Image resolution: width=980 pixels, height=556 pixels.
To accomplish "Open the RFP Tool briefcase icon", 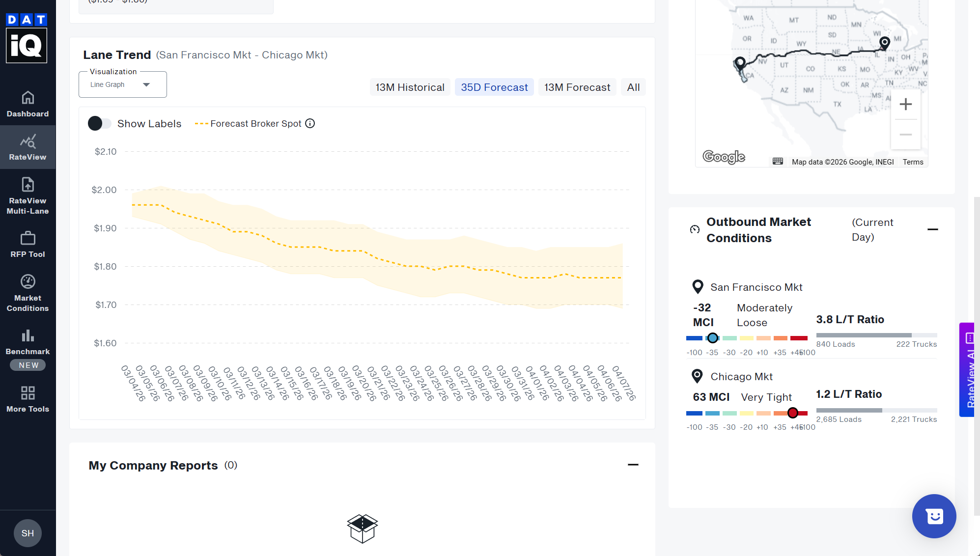I will coord(28,239).
